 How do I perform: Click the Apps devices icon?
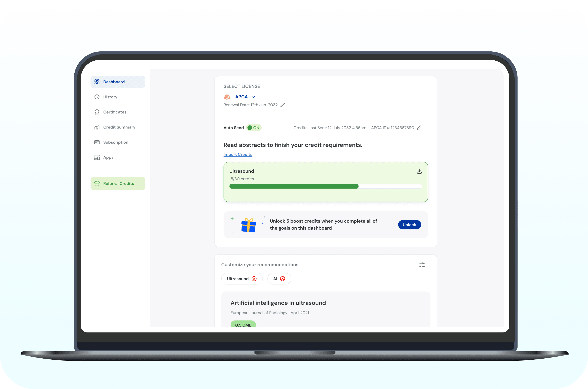(x=97, y=157)
